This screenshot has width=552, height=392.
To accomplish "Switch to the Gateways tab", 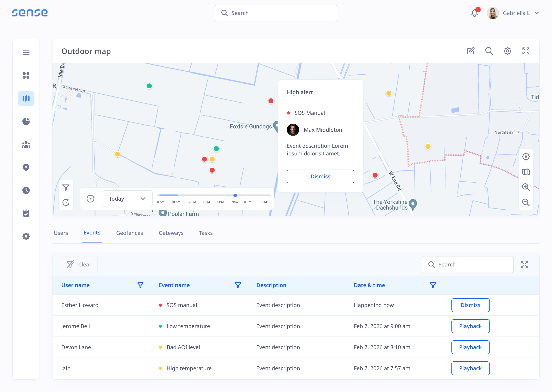I will point(171,233).
